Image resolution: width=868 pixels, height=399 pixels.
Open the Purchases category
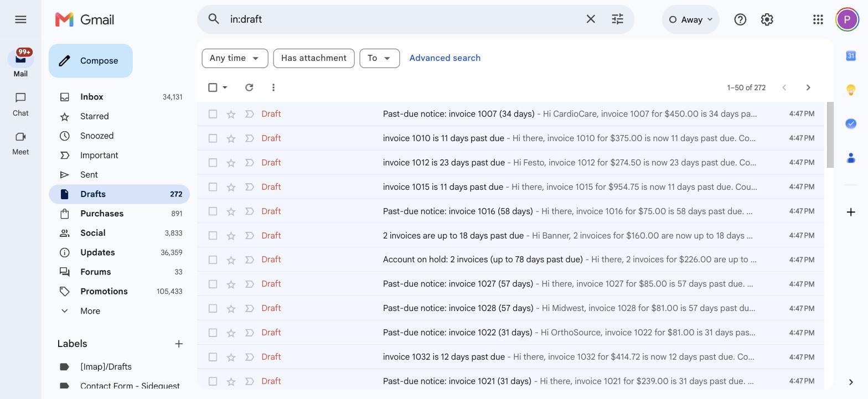[x=119, y=214]
